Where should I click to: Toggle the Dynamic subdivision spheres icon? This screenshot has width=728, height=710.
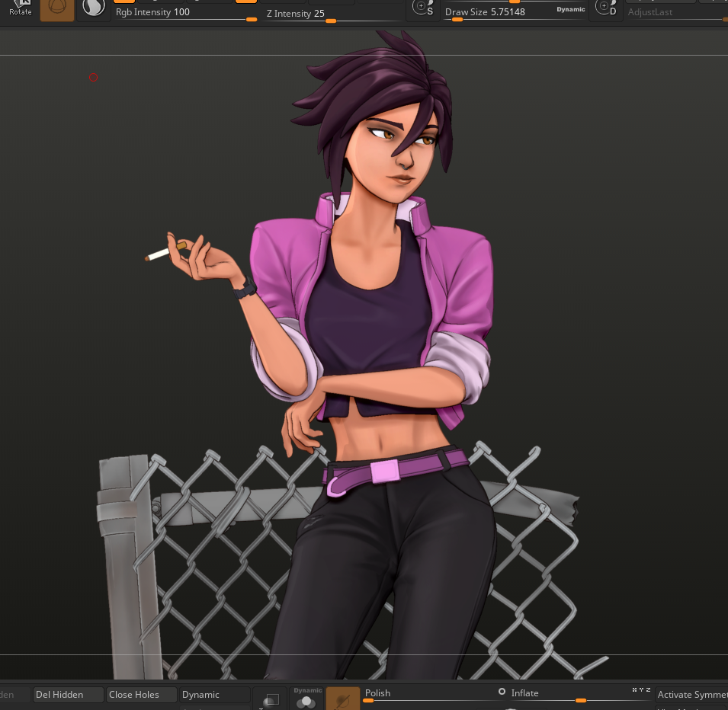tap(307, 699)
